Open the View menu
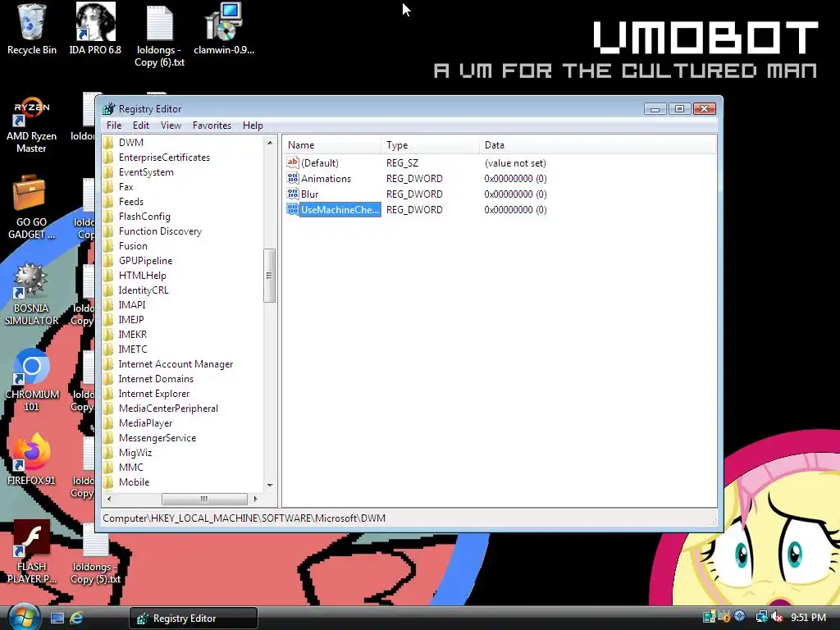Screen dimensions: 840x630 coord(171,126)
